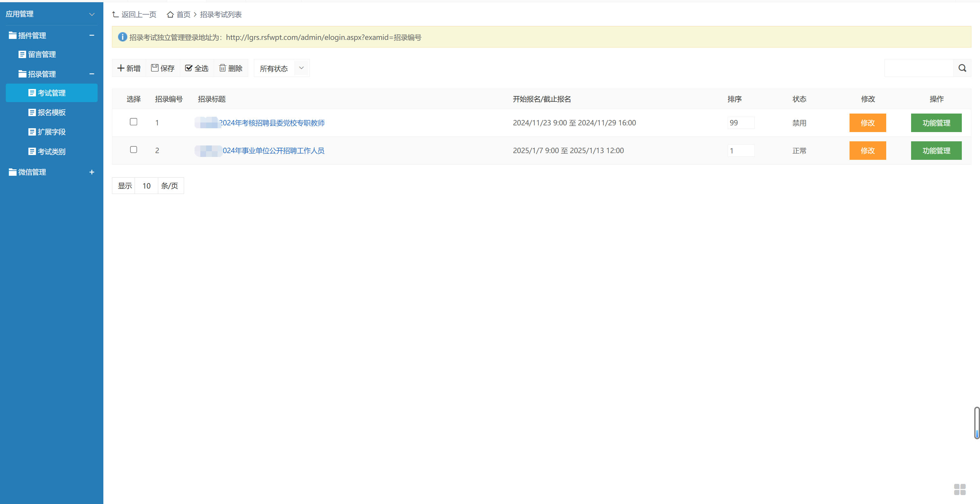This screenshot has width=980, height=504.
Task: Click the blue info icon in notice
Action: pyautogui.click(x=122, y=37)
